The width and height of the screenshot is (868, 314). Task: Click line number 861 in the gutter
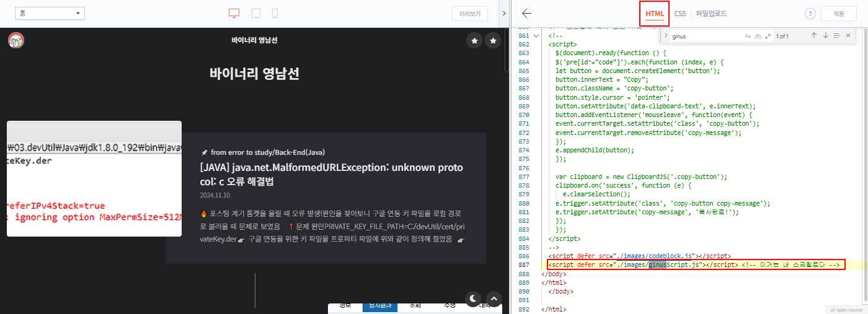(524, 36)
